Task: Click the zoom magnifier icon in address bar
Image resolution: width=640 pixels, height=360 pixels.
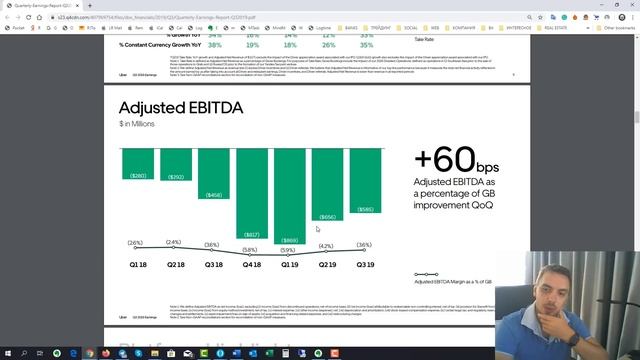Action: [529, 18]
